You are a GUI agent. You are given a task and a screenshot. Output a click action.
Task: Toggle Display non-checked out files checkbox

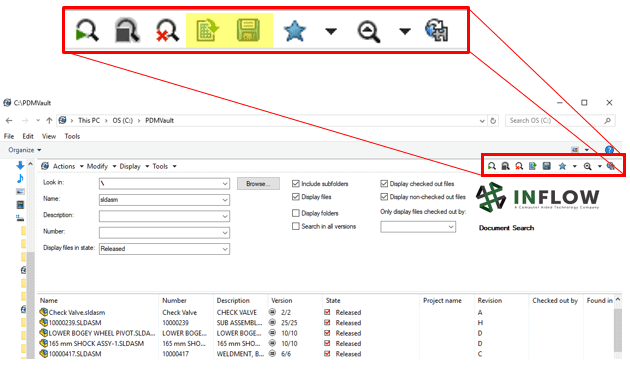click(x=384, y=197)
